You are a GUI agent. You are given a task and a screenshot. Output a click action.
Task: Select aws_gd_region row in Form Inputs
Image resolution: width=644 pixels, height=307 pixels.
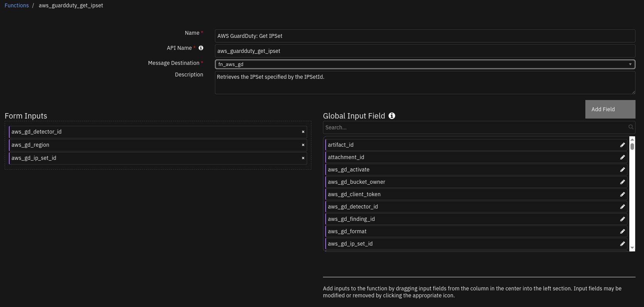click(158, 145)
